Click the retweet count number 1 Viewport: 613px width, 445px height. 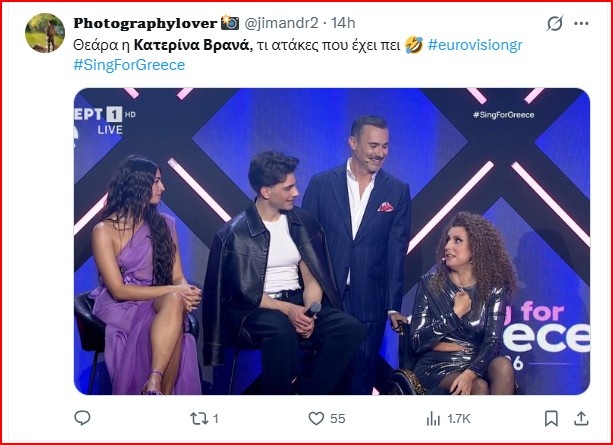click(216, 419)
